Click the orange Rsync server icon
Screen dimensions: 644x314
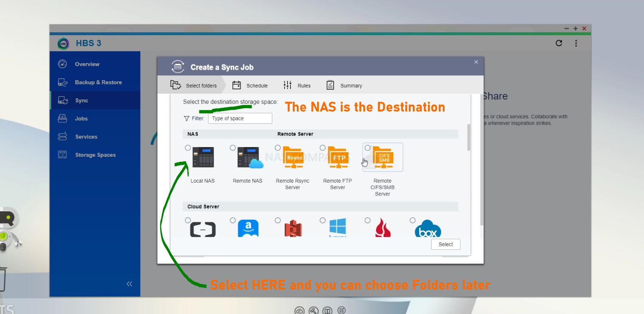tap(293, 157)
